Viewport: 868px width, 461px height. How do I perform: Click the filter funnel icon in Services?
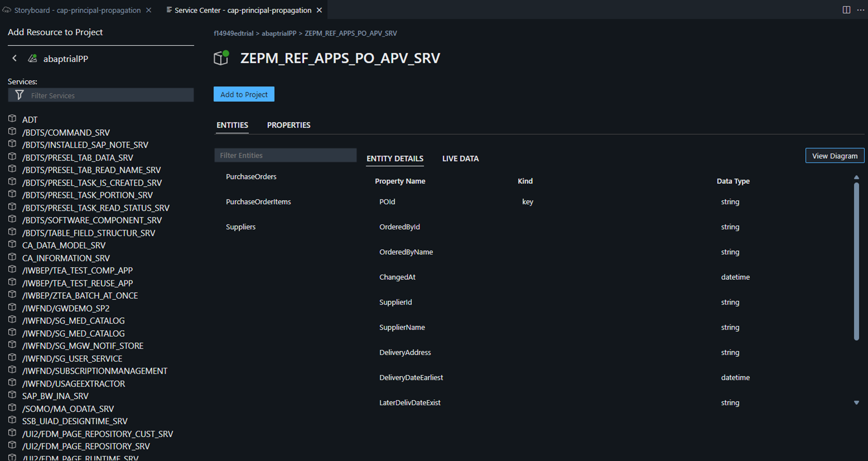pyautogui.click(x=20, y=95)
